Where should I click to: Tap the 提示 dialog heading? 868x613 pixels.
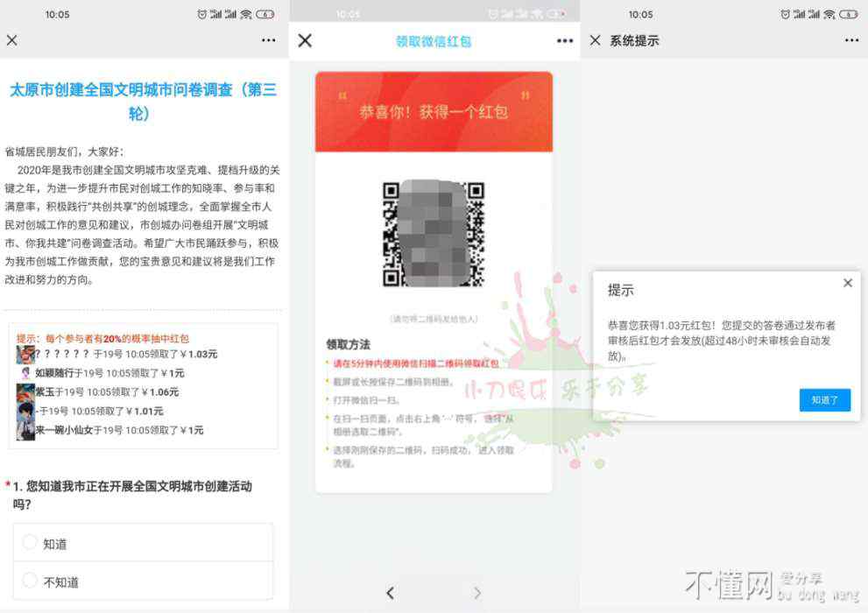tap(620, 290)
